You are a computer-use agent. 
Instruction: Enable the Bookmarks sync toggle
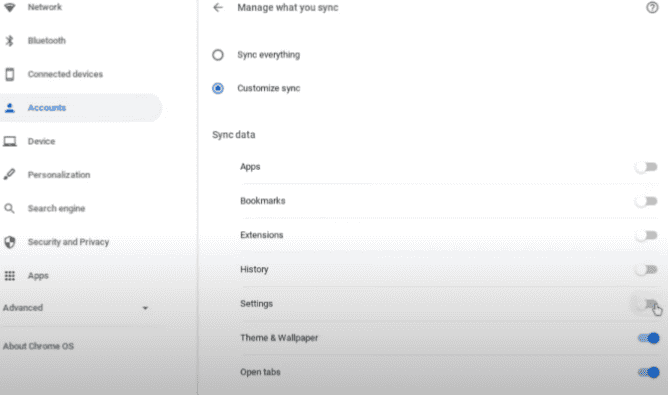tap(646, 201)
